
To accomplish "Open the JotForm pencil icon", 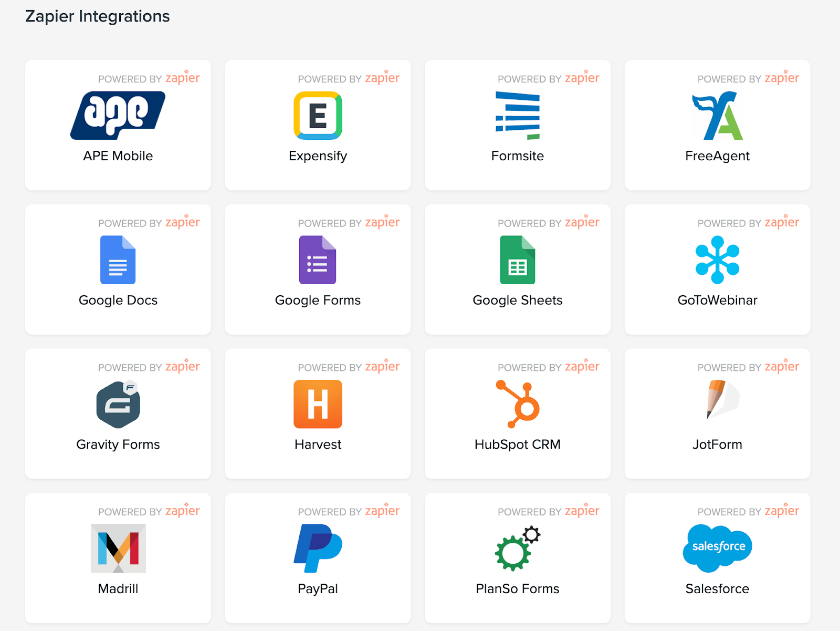I will 721,400.
